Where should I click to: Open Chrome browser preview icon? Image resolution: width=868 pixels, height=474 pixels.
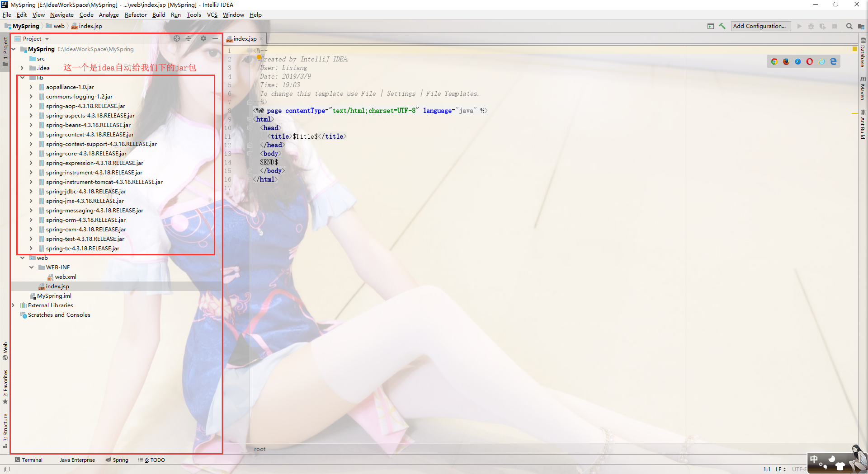tap(774, 61)
